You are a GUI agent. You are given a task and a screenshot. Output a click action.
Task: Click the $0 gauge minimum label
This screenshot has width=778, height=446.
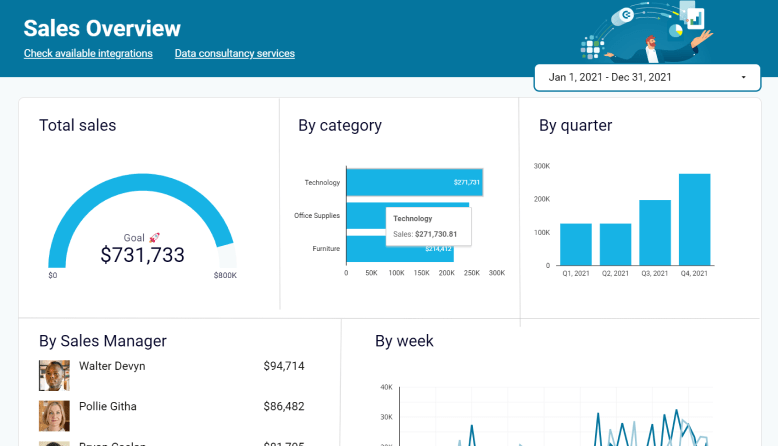[53, 275]
